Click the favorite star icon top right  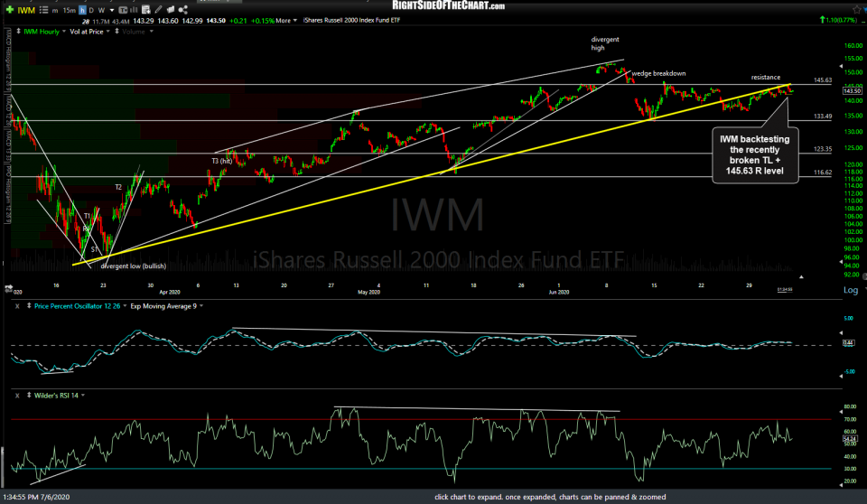pyautogui.click(x=857, y=9)
